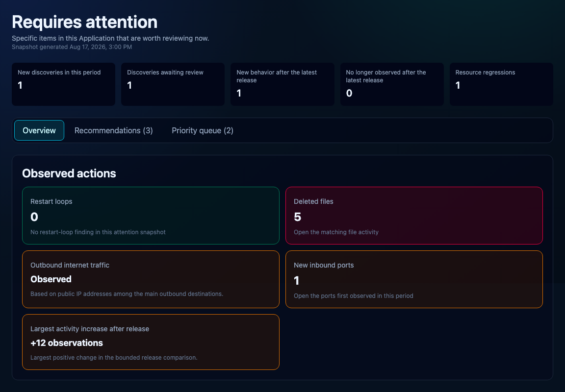This screenshot has width=565, height=392.
Task: Click the Deleted files count 5
Action: pos(298,217)
